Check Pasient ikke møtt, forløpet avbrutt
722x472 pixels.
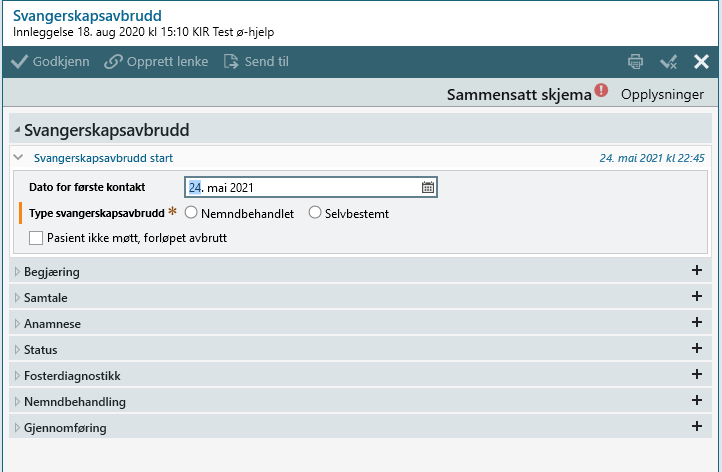coord(36,238)
